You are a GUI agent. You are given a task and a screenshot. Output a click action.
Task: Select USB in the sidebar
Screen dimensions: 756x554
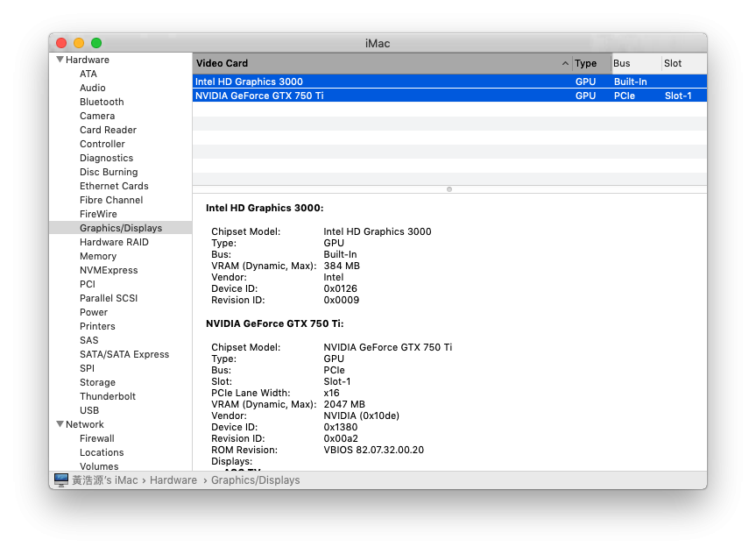click(x=89, y=410)
